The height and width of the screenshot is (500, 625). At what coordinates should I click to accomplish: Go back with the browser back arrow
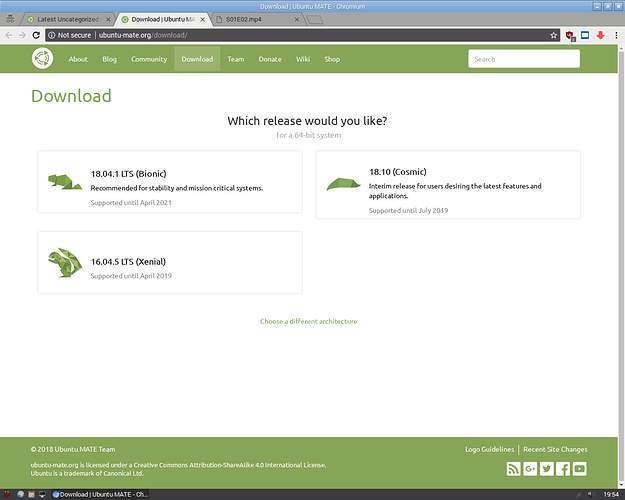point(9,35)
